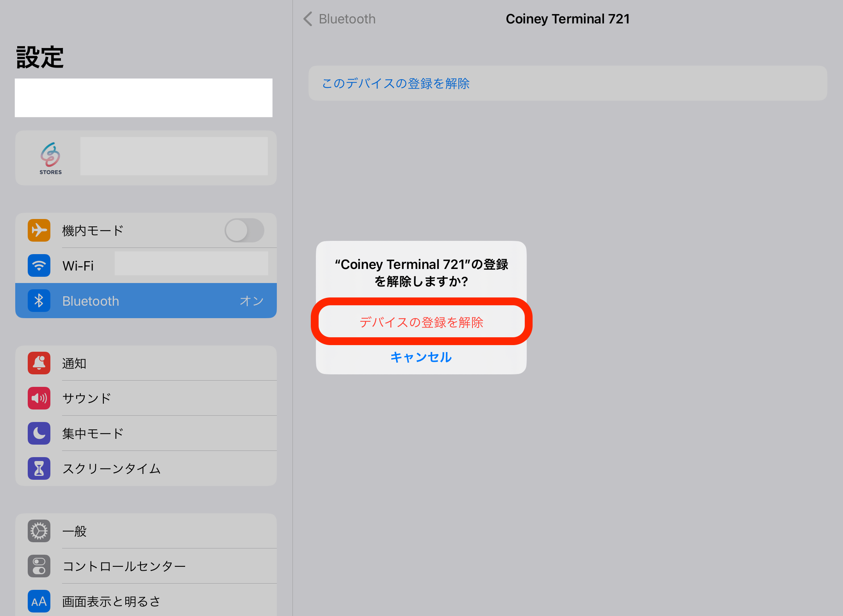
Task: Tap the コントロールセンター toggles icon
Action: [39, 566]
